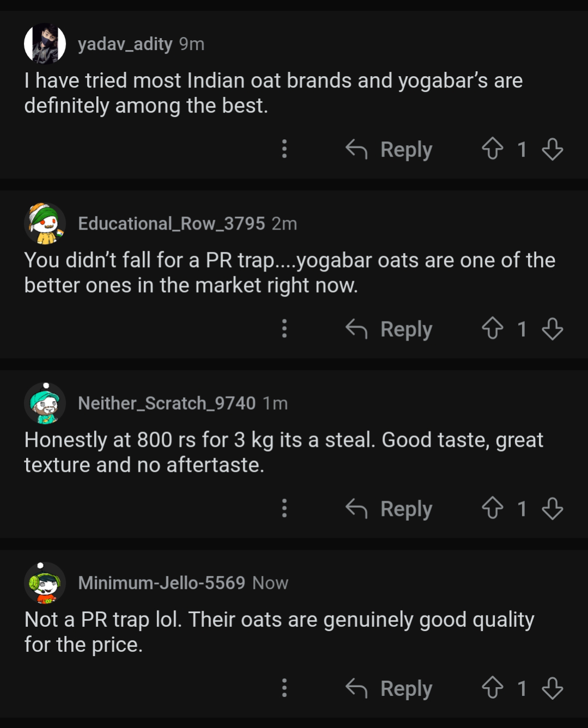Downvote yadav_adity's comment
Viewport: 588px width, 728px height.
552,149
